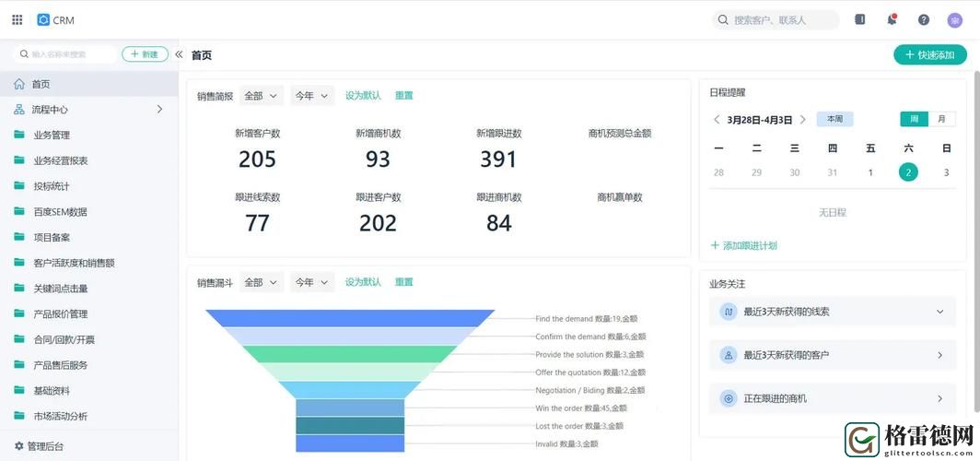The image size is (980, 461).
Task: Go to previous week in calendar
Action: [717, 120]
